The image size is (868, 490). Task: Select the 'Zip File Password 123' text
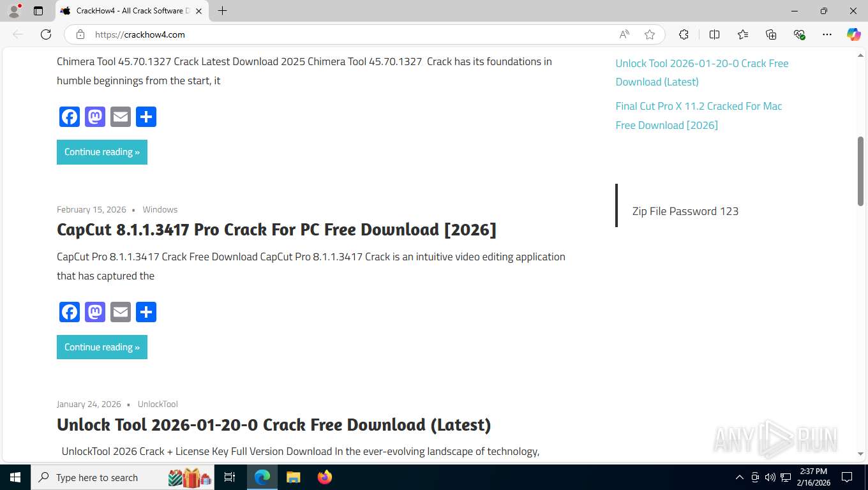[x=685, y=211]
